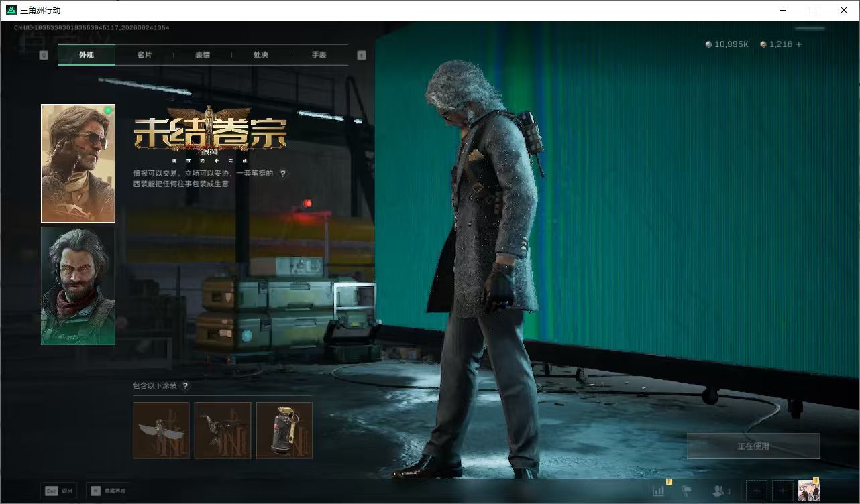The image size is (860, 504).
Task: Preview the winged pistol skin thumbnail
Action: (x=161, y=430)
